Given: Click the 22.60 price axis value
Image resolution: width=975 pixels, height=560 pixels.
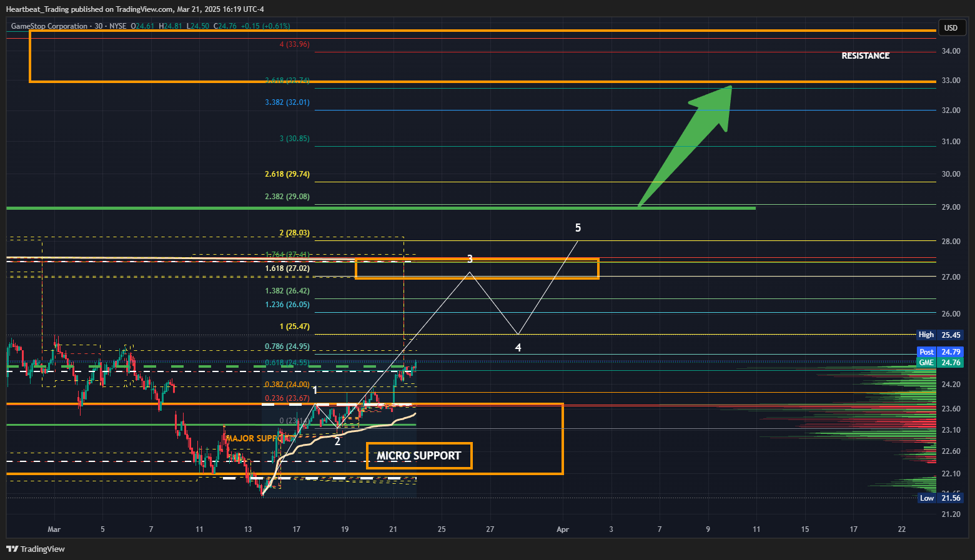Looking at the screenshot, I should tap(951, 451).
